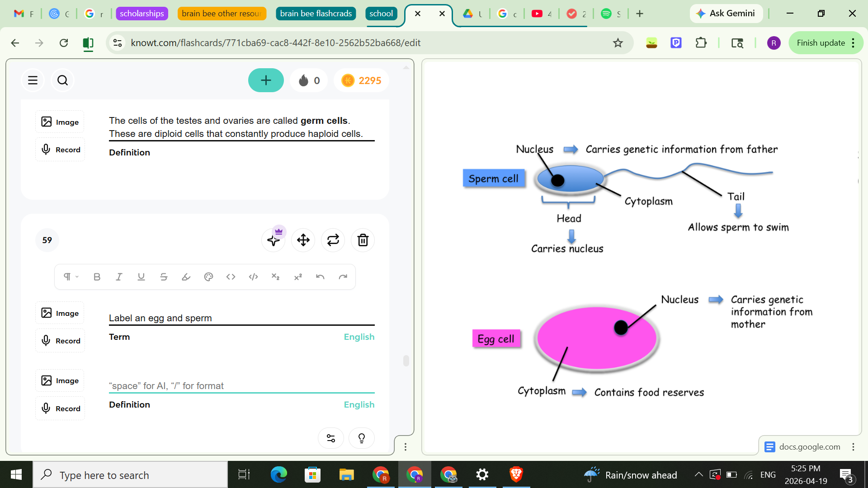Click the Record button for the term
This screenshot has width=868, height=488.
pos(60,340)
